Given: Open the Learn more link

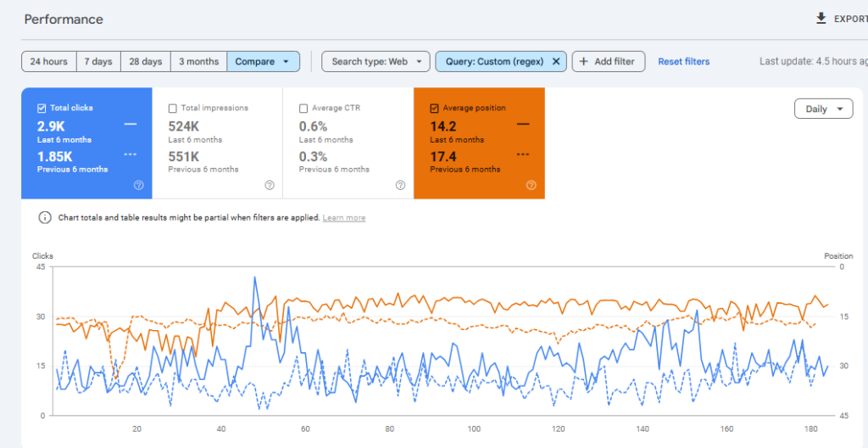Looking at the screenshot, I should (x=343, y=218).
